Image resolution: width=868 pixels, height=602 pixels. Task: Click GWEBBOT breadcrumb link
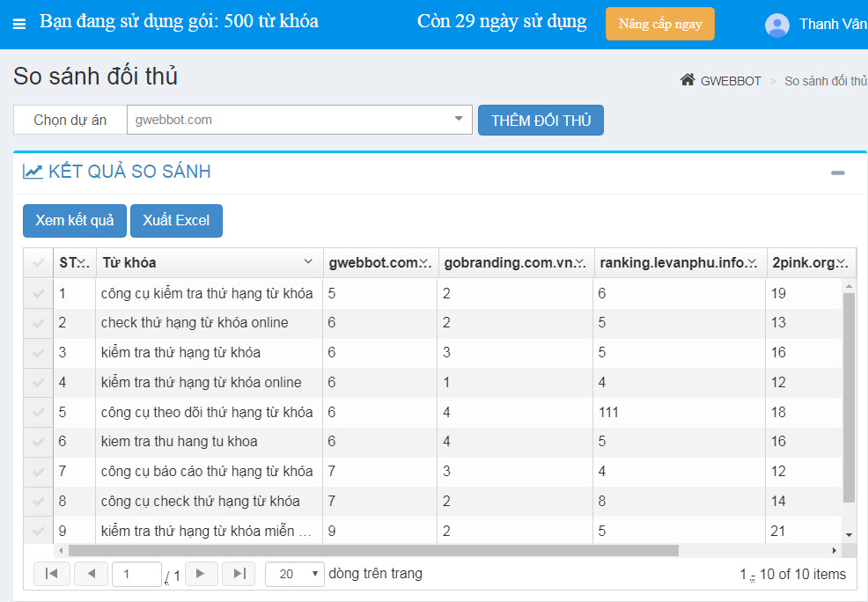(730, 81)
